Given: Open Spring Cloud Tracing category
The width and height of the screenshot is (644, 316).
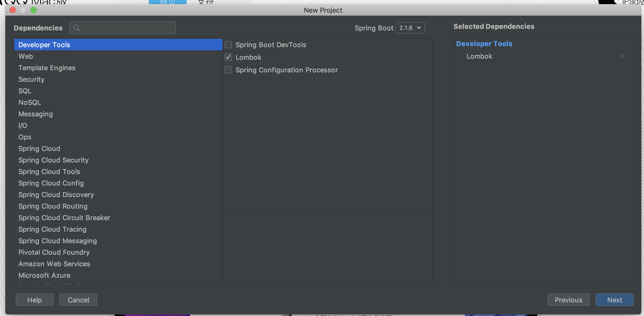Looking at the screenshot, I should tap(118, 229).
